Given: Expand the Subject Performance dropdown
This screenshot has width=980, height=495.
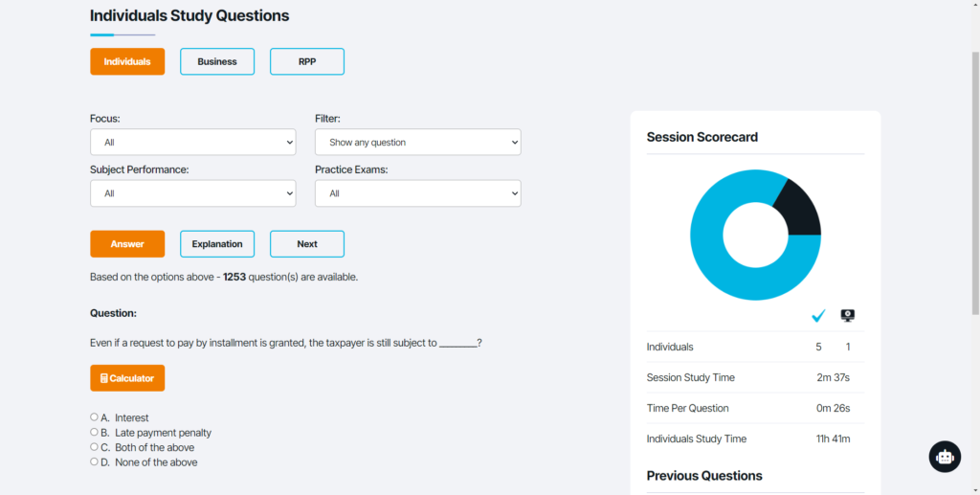Looking at the screenshot, I should tap(193, 193).
